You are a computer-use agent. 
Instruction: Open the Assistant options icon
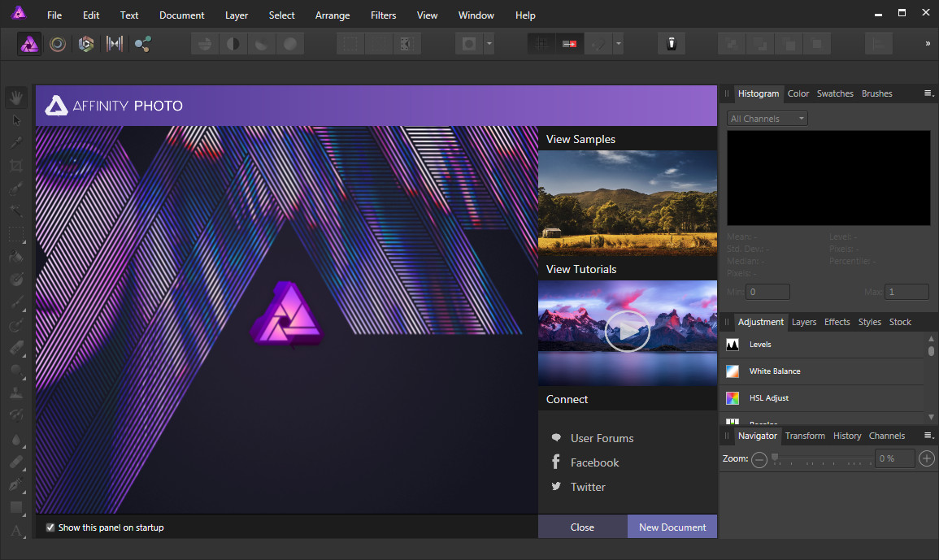pos(672,44)
